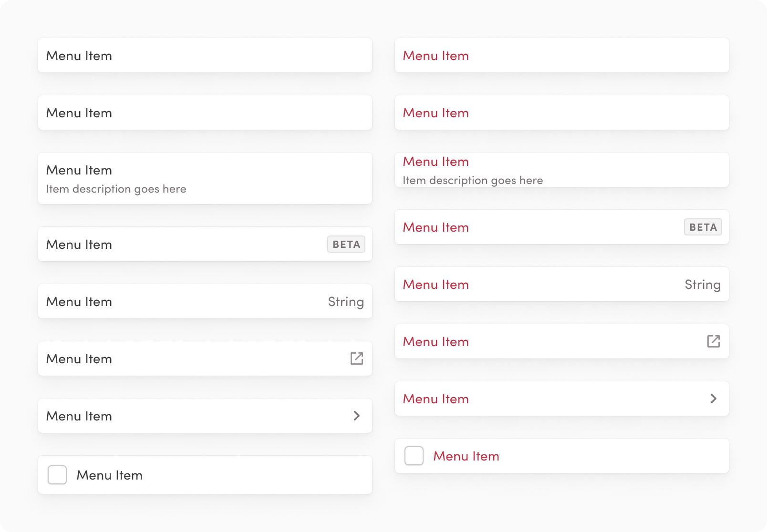Expand the black menu item with the chevron arrow

[x=357, y=416]
